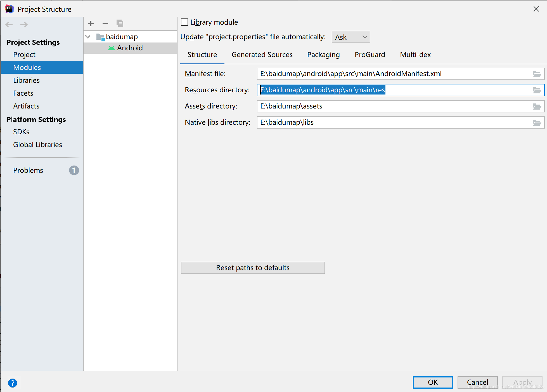
Task: Click Reset paths to defaults
Action: (252, 268)
